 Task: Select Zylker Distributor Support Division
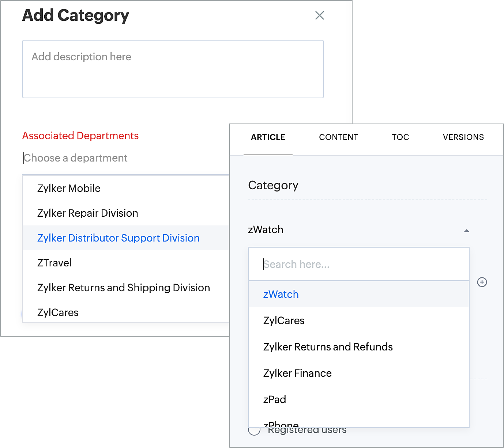[119, 238]
